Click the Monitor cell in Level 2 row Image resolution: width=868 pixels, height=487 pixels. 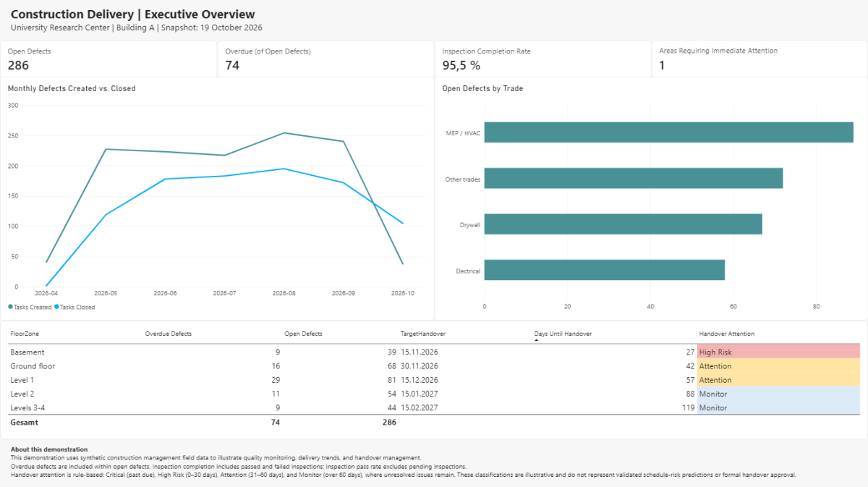(x=778, y=394)
